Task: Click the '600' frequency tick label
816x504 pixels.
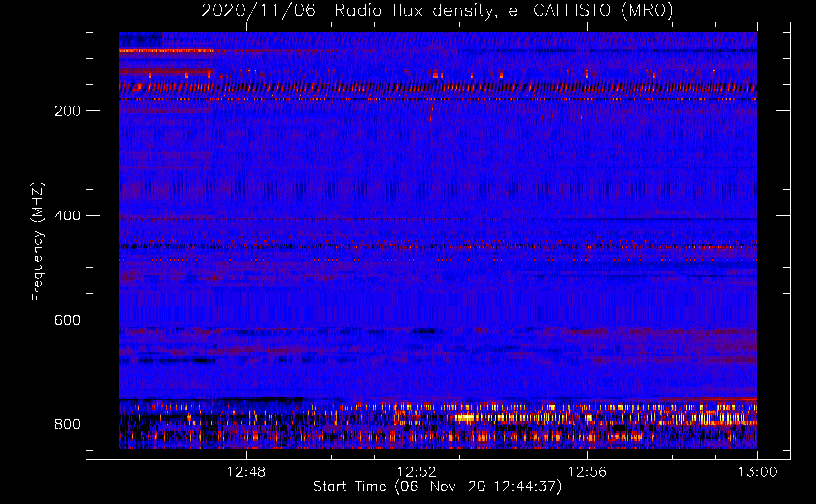Action: [68, 320]
